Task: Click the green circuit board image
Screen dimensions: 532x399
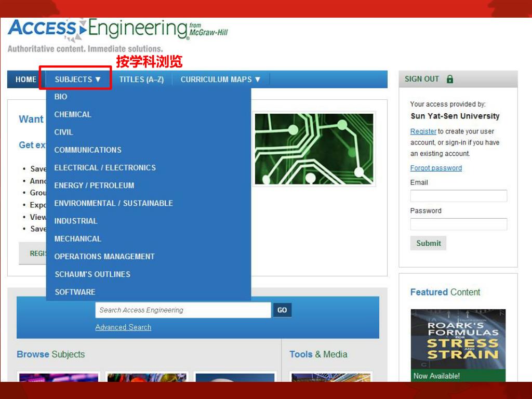Action: point(314,149)
